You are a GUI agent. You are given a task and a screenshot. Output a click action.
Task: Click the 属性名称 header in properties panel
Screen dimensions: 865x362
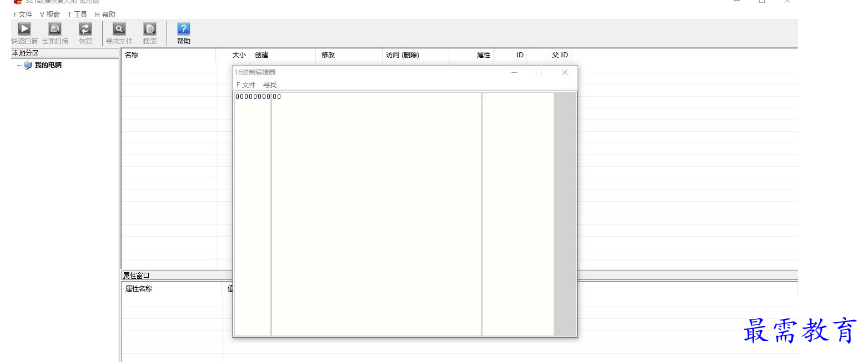[x=172, y=289]
